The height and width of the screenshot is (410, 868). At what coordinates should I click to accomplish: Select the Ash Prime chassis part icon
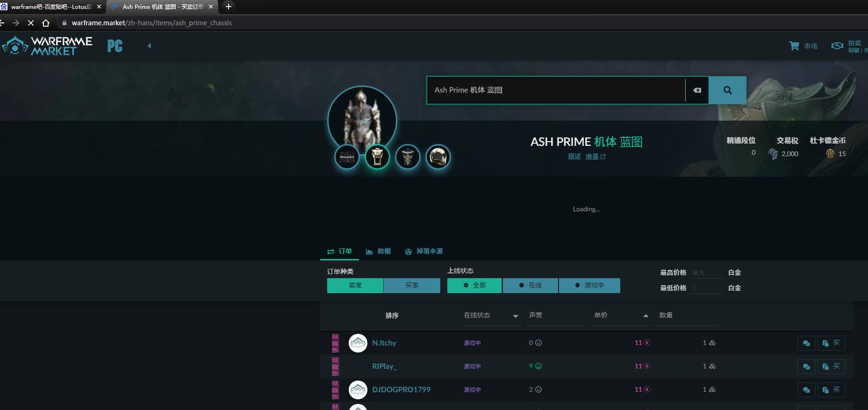click(377, 157)
